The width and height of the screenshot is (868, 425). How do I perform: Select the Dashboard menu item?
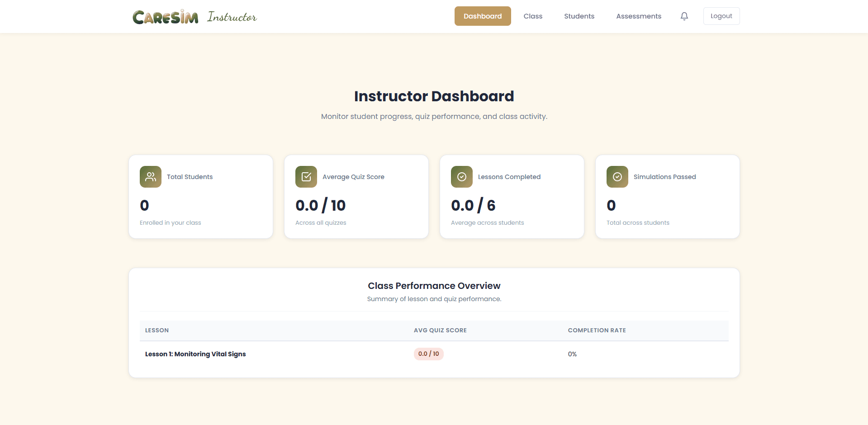[483, 16]
